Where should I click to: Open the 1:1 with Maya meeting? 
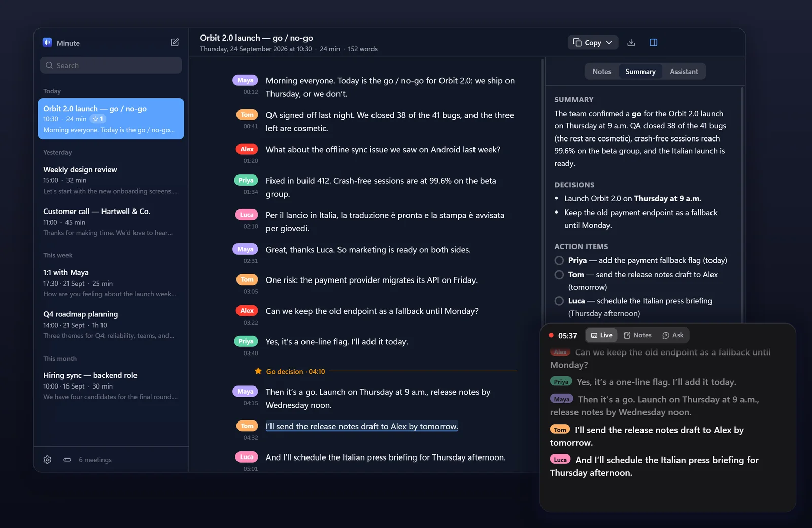[111, 283]
